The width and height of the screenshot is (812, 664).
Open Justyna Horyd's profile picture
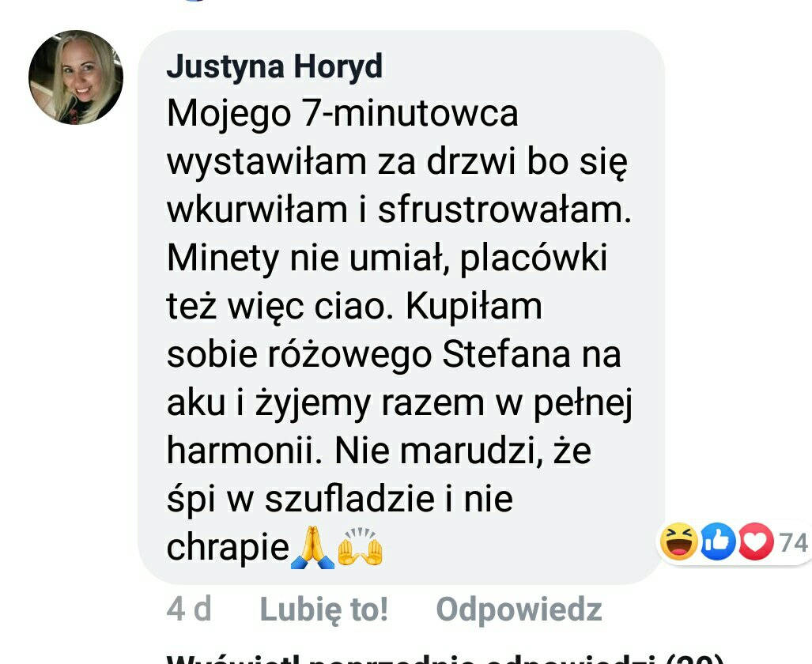(76, 77)
